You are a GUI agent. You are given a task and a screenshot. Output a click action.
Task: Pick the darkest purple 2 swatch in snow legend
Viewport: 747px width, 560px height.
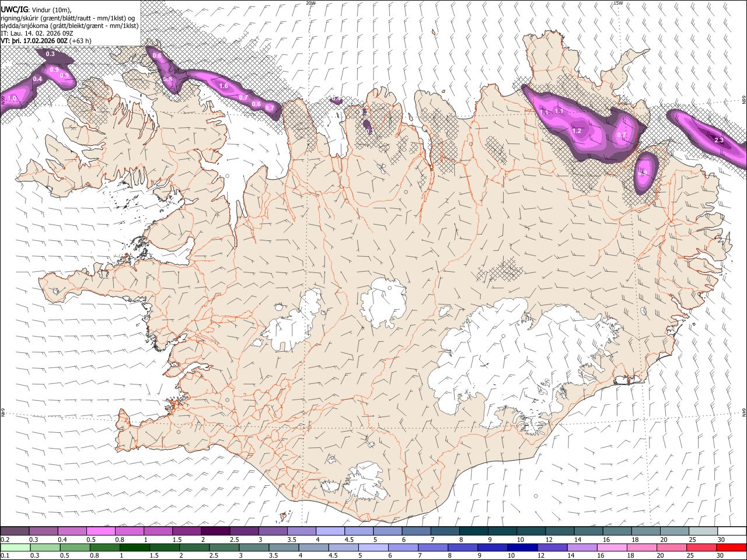[x=215, y=531]
